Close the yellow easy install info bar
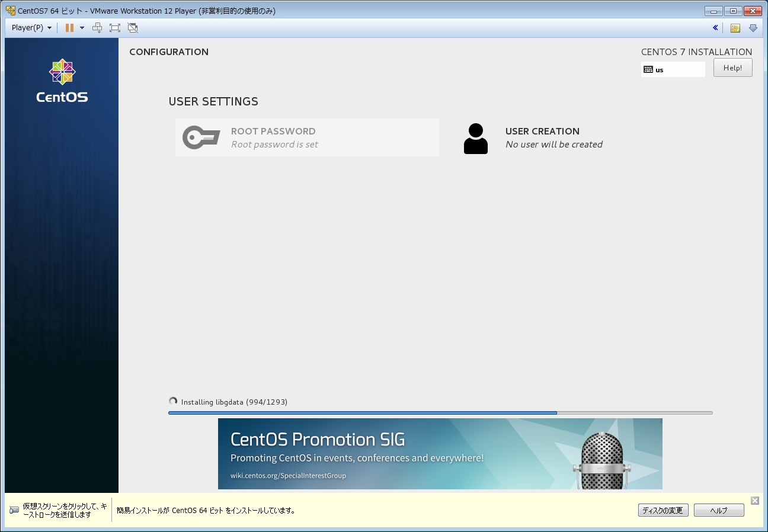 (x=754, y=501)
